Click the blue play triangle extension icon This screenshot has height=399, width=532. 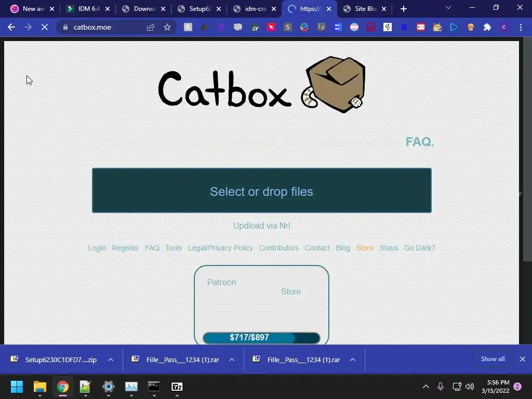click(x=454, y=27)
